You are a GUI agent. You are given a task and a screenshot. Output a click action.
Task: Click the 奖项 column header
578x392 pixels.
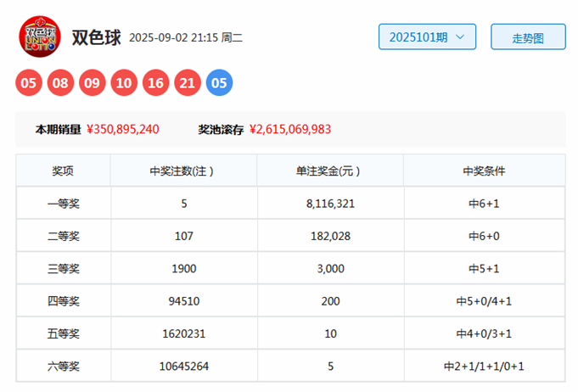click(x=63, y=171)
